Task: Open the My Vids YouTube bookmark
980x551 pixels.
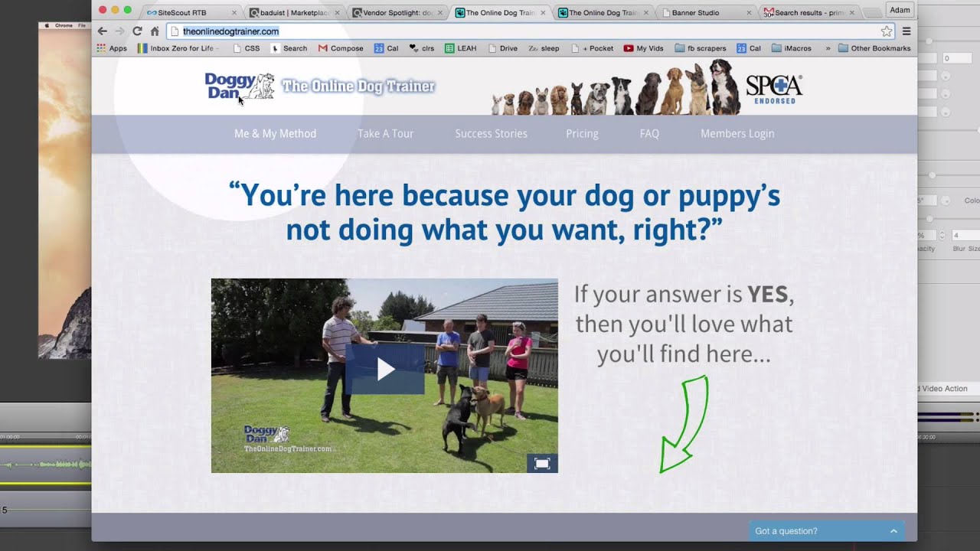Action: [644, 48]
